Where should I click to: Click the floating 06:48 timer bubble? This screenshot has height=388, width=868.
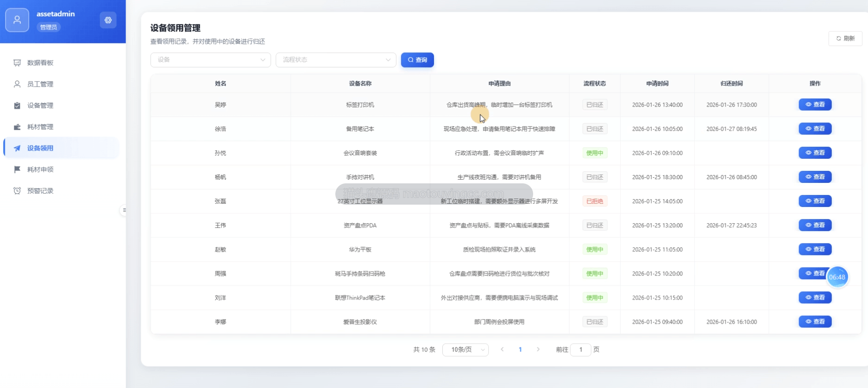(837, 277)
